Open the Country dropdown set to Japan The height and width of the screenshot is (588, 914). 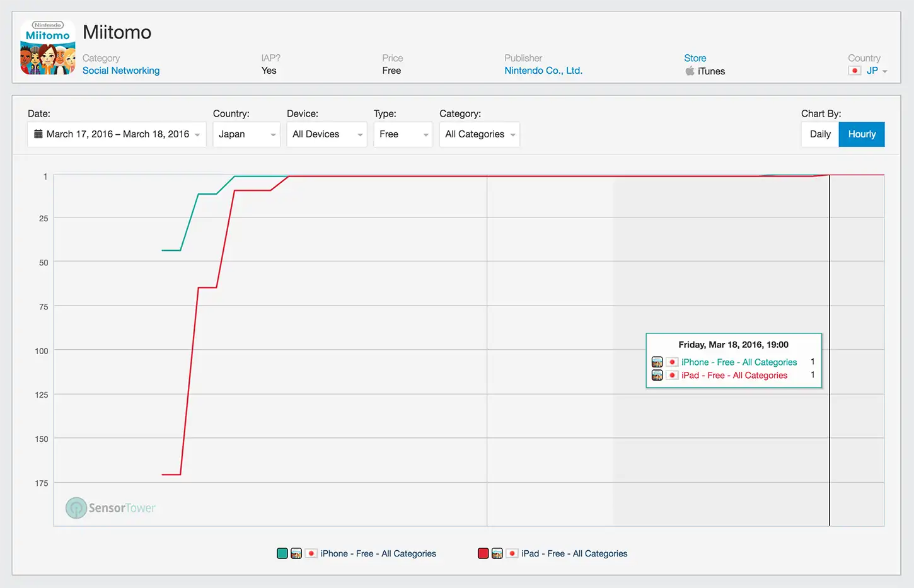click(246, 134)
